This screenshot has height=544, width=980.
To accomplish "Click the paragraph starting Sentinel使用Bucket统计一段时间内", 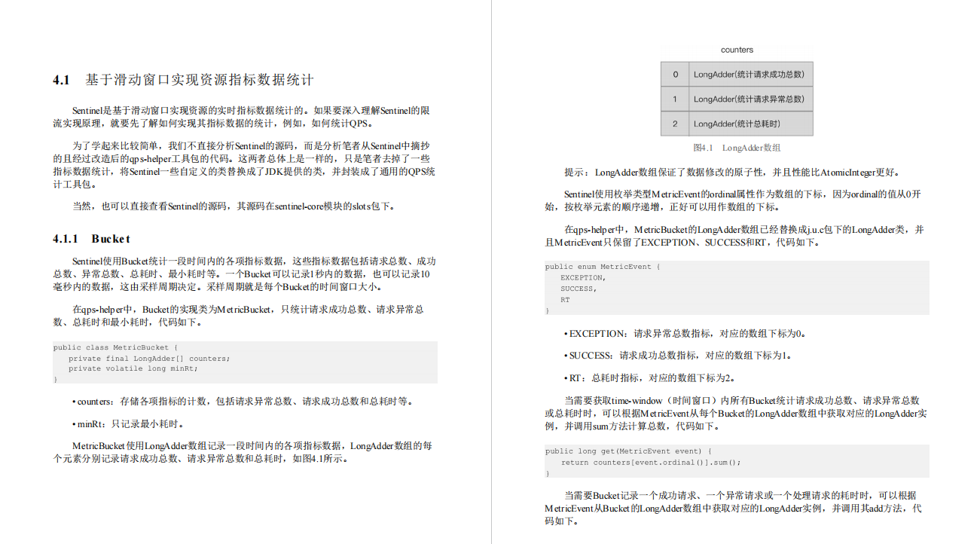I will 244,274.
